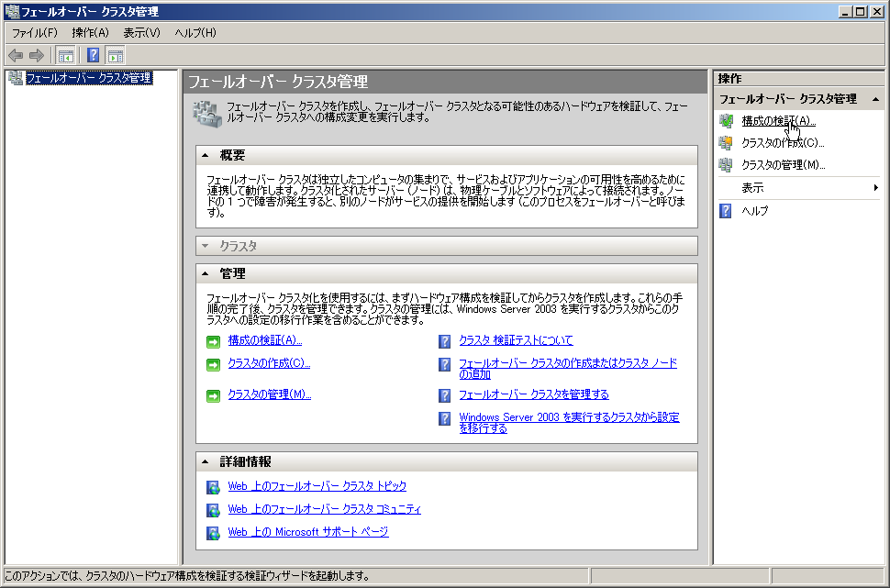
Task: Close the failover cluster management window
Action: [x=876, y=11]
